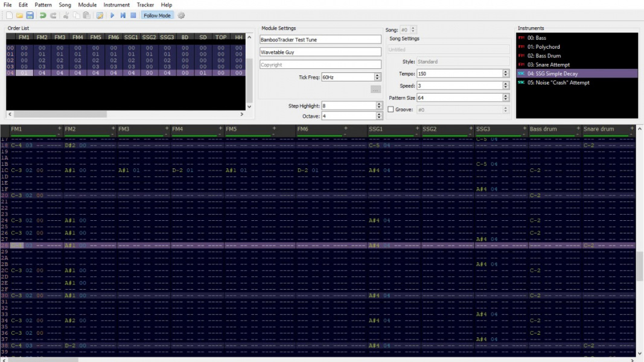Click the Copyright input field
The width and height of the screenshot is (644, 362).
coord(320,65)
